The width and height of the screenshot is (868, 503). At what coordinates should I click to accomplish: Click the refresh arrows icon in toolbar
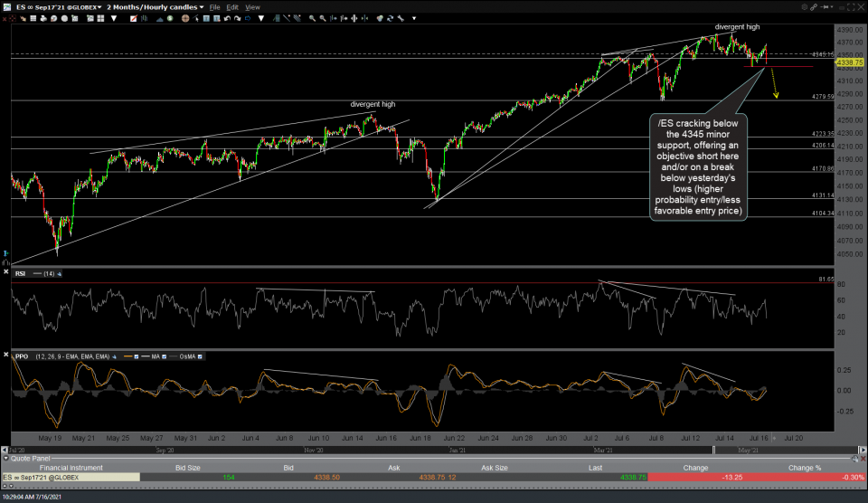[x=391, y=18]
